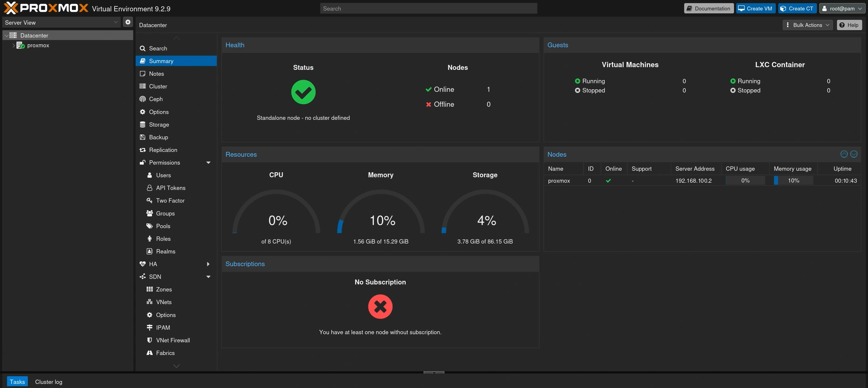The height and width of the screenshot is (388, 868).
Task: Open the Ceph menu item
Action: pos(176,99)
